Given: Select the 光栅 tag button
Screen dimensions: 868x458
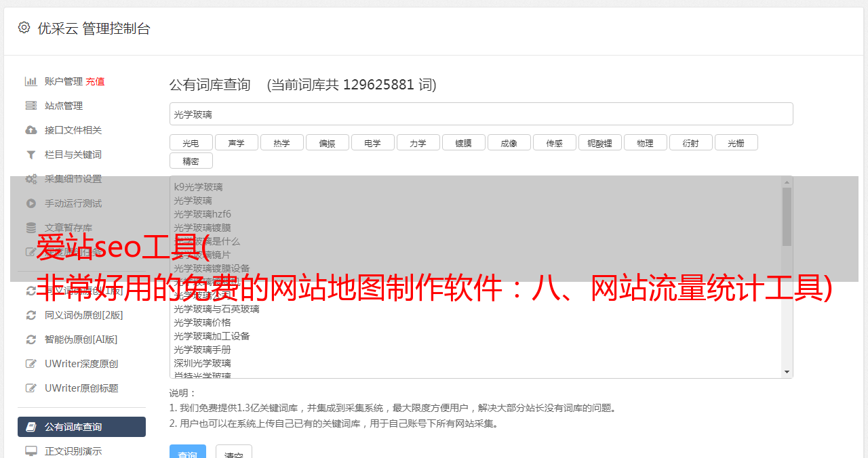Looking at the screenshot, I should (x=736, y=143).
